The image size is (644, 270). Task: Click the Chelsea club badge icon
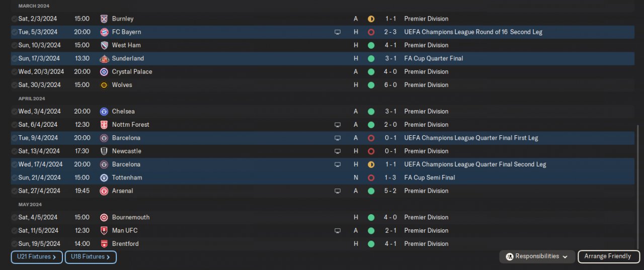click(x=104, y=112)
